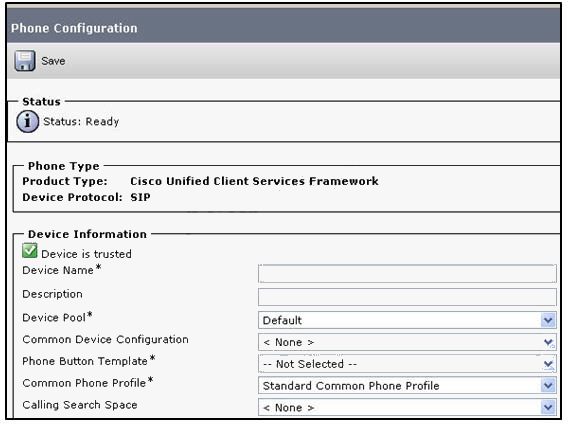Click the Status information icon
This screenshot has width=568, height=427.
coord(28,121)
